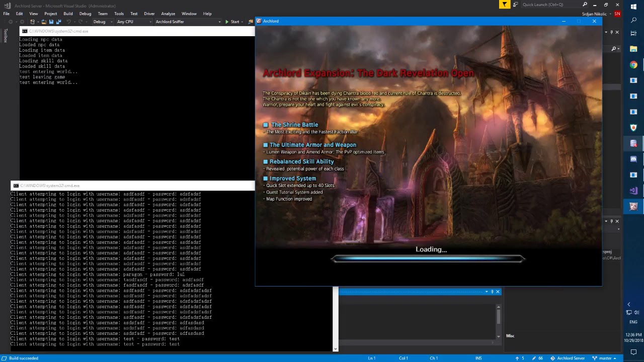
Task: Click the pending changes pencil showing 66
Action: coord(538,358)
